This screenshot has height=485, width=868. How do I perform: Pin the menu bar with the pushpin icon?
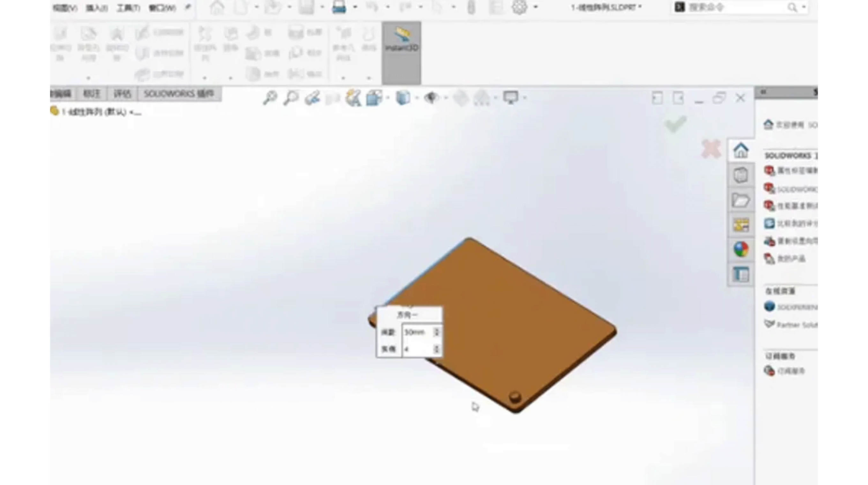[188, 7]
